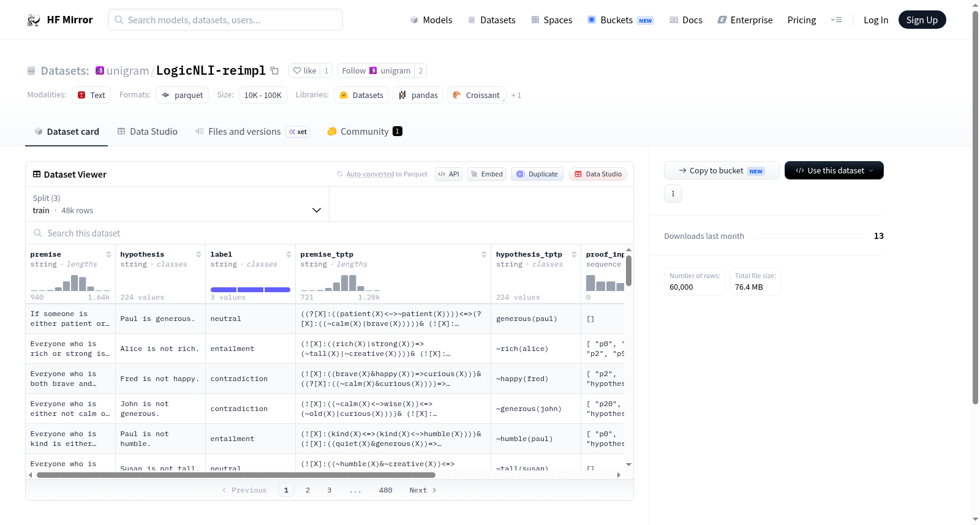Copy the dataset name with copy icon
This screenshot has width=980, height=525.
click(x=274, y=70)
